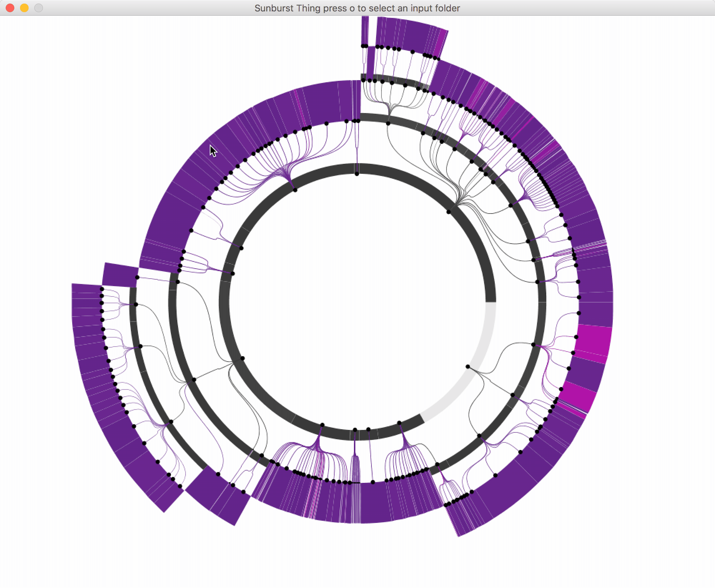Click the gray disabled zoom button
This screenshot has width=715, height=588.
coord(38,7)
